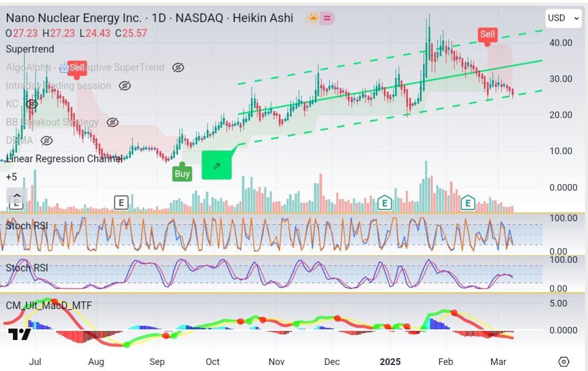Open the USD currency dropdown
The height and width of the screenshot is (371, 588).
(x=563, y=18)
